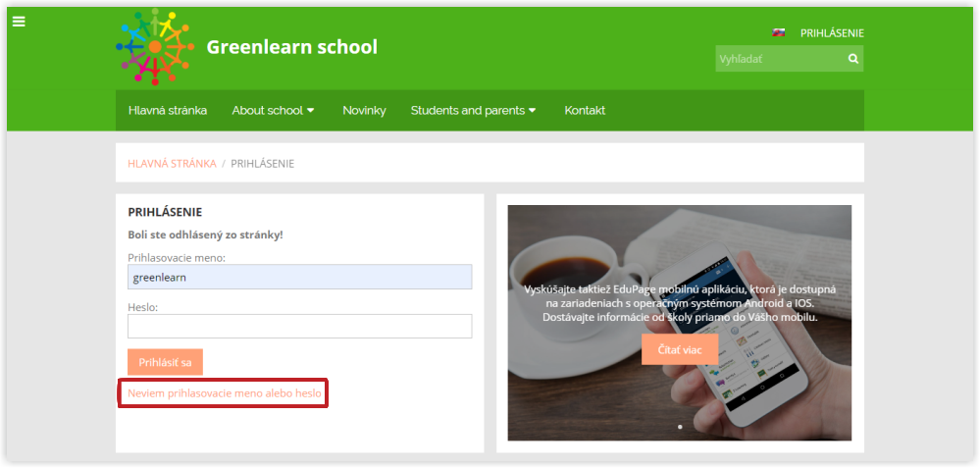Open the hamburger menu icon
This screenshot has height=468, width=980.
click(19, 22)
